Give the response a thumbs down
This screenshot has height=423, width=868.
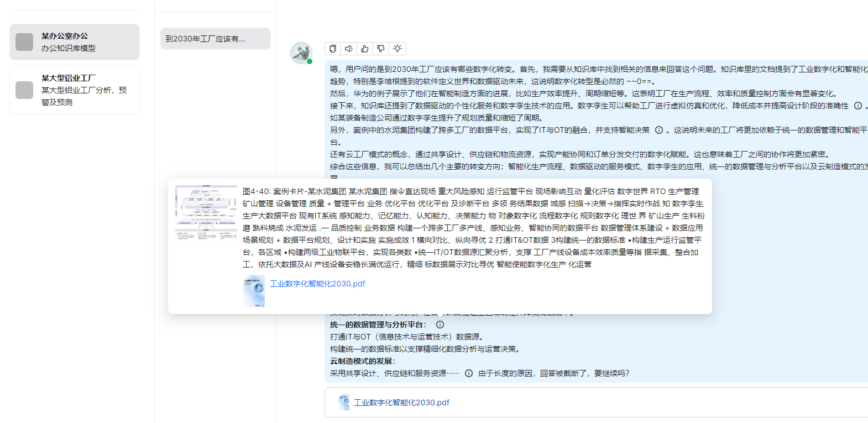click(x=381, y=49)
